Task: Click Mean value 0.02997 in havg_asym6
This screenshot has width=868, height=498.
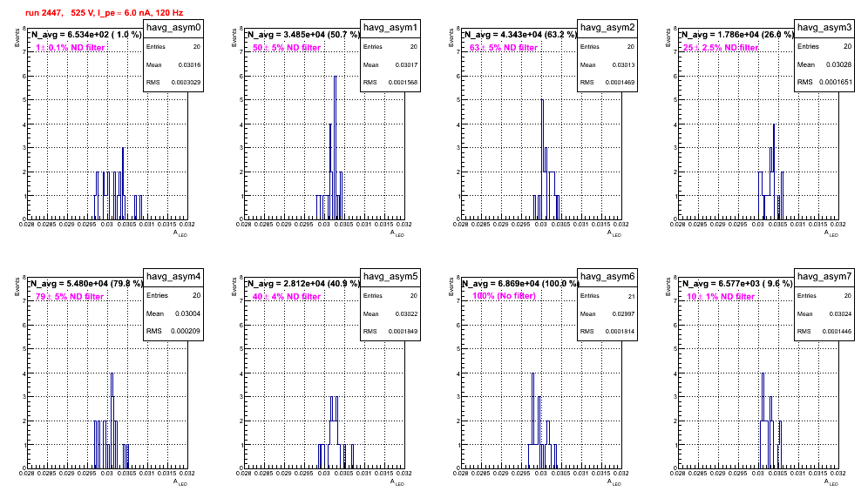Action: pos(623,313)
